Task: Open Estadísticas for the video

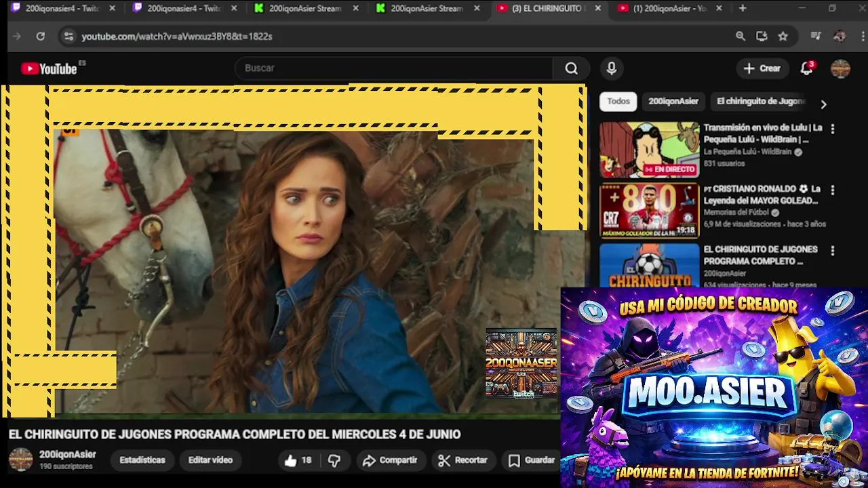Action: click(142, 460)
